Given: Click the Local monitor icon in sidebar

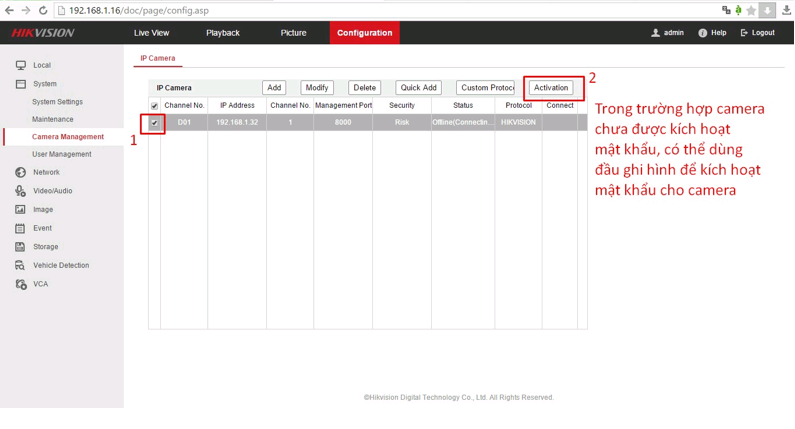Looking at the screenshot, I should (x=20, y=65).
